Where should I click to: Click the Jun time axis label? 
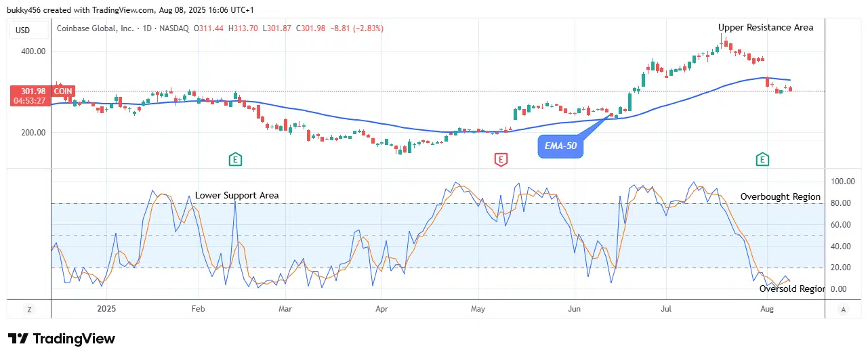575,309
